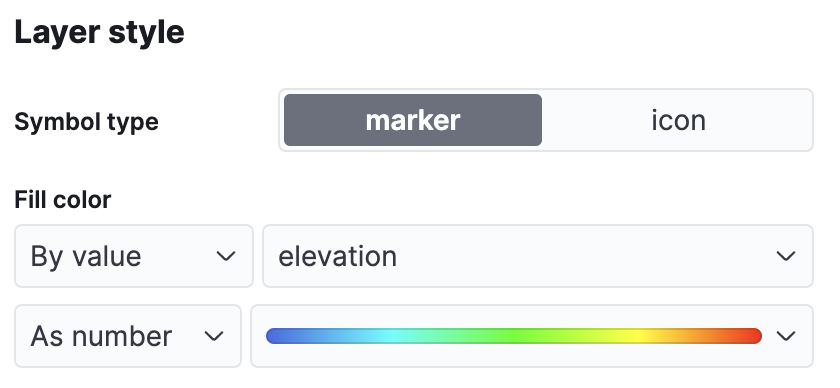Click the Layer style heading
This screenshot has height=388, width=840.
click(100, 32)
